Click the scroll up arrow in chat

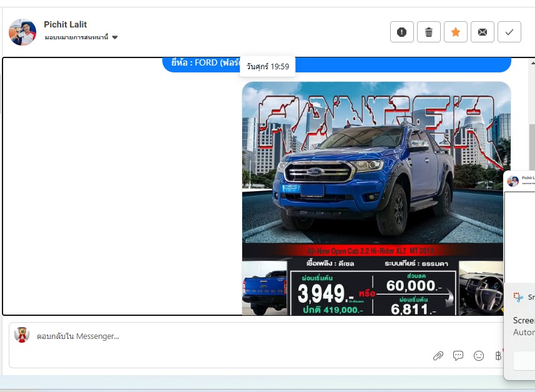coord(531,62)
